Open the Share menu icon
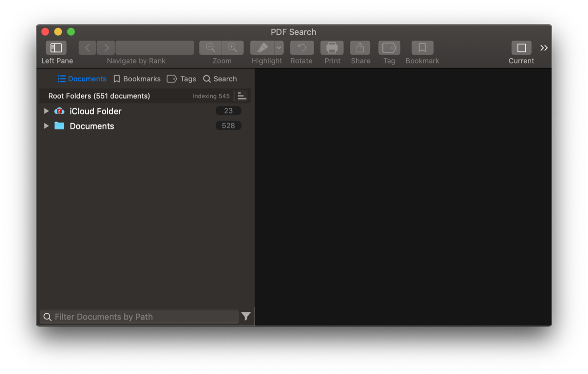 [x=360, y=48]
